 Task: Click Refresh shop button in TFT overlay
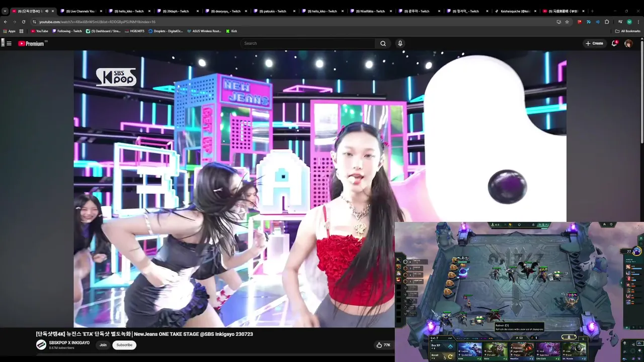(x=442, y=355)
